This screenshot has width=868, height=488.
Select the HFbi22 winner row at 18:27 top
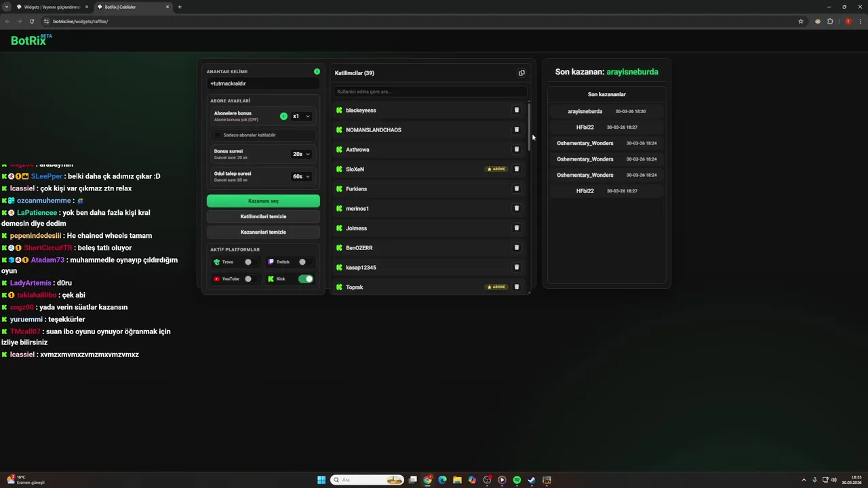click(x=607, y=127)
